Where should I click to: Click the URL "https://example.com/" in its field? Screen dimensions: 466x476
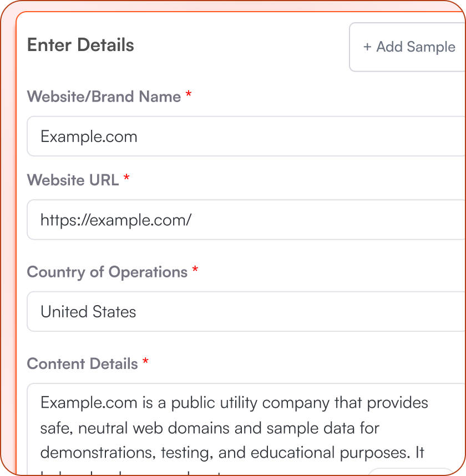click(x=116, y=220)
